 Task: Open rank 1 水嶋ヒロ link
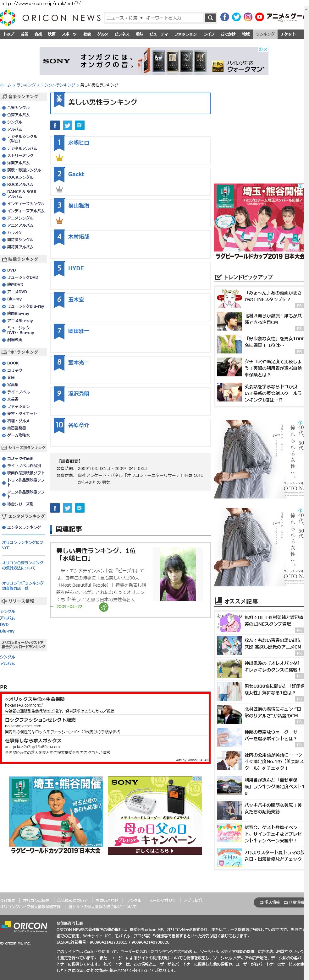[x=79, y=143]
